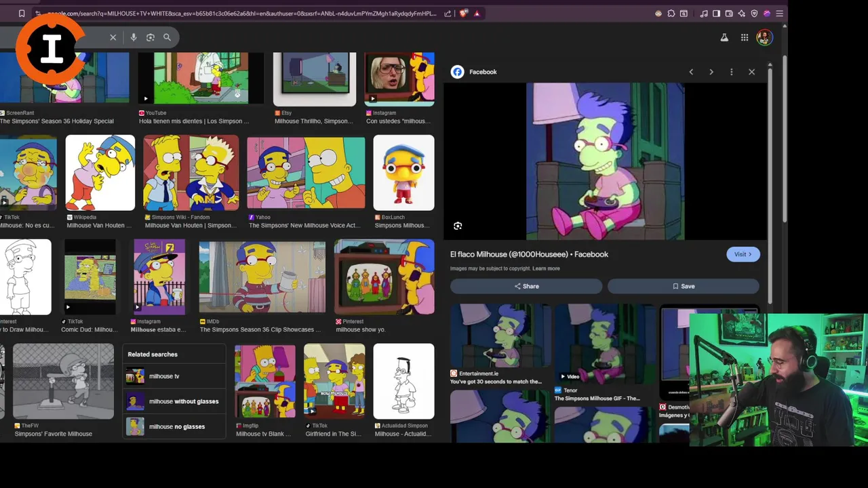The image size is (868, 488).
Task: Open the browser extensions puzzle icon
Action: pyautogui.click(x=671, y=14)
